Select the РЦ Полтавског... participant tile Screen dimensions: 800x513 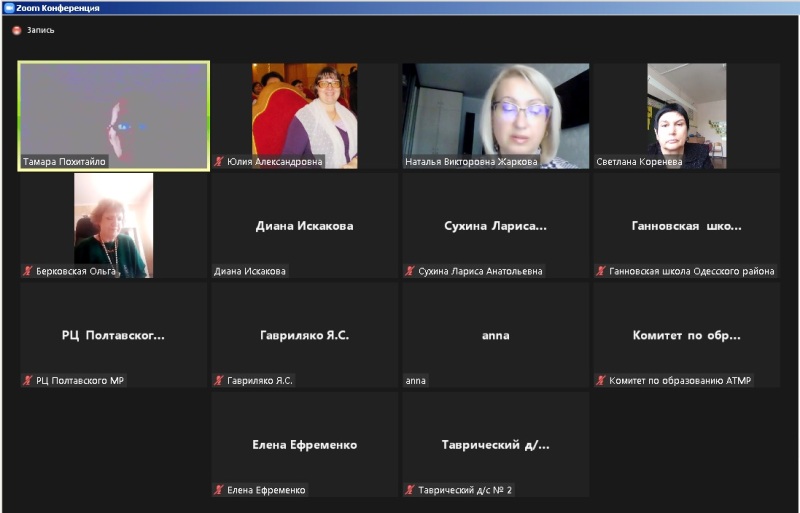114,335
